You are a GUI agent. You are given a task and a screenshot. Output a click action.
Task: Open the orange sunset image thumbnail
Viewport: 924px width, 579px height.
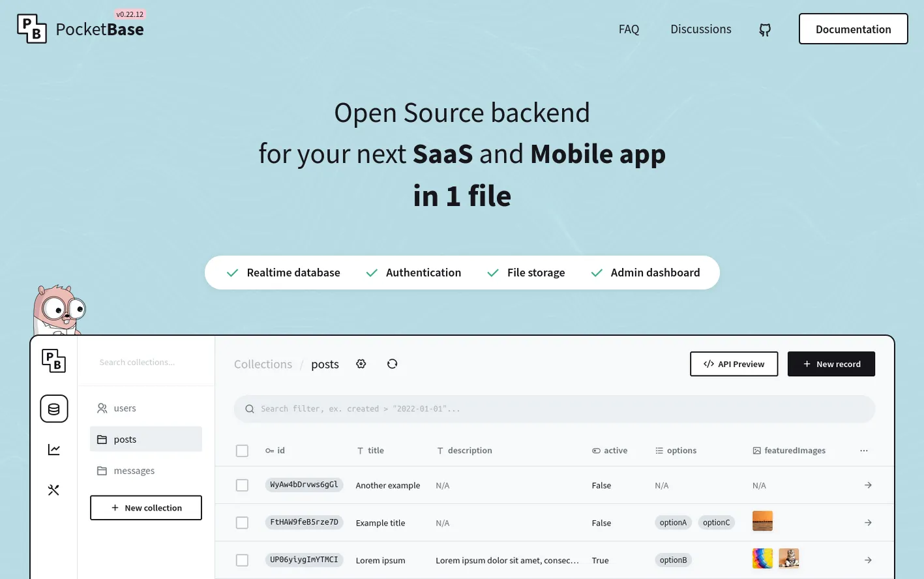click(762, 521)
